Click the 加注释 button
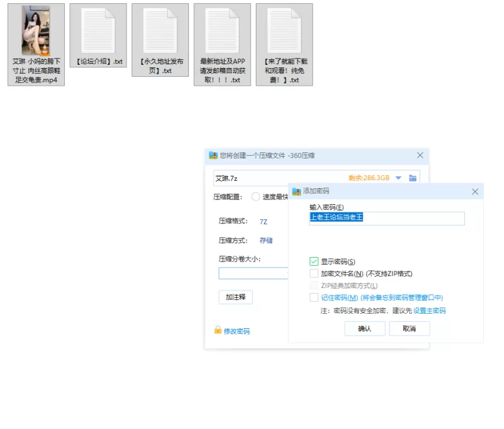Image resolution: width=504 pixels, height=429 pixels. [235, 297]
